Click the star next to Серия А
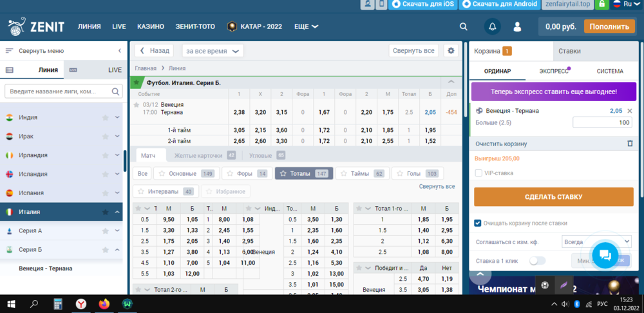This screenshot has height=313, width=644. pyautogui.click(x=105, y=231)
